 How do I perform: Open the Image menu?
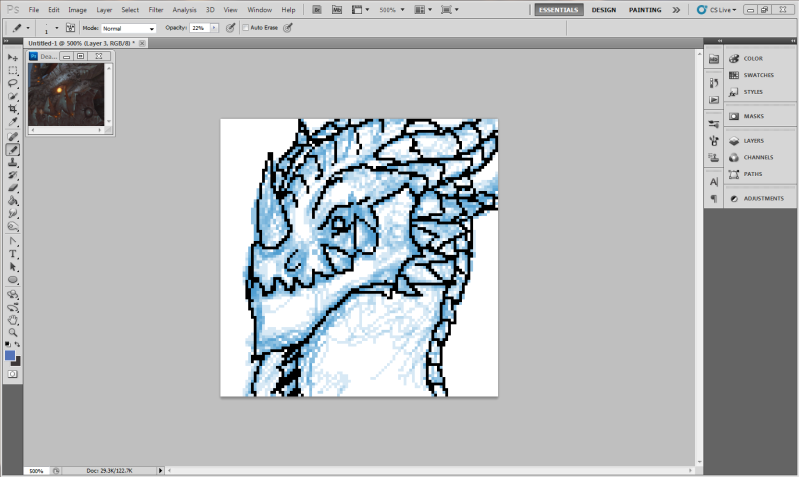click(x=77, y=10)
